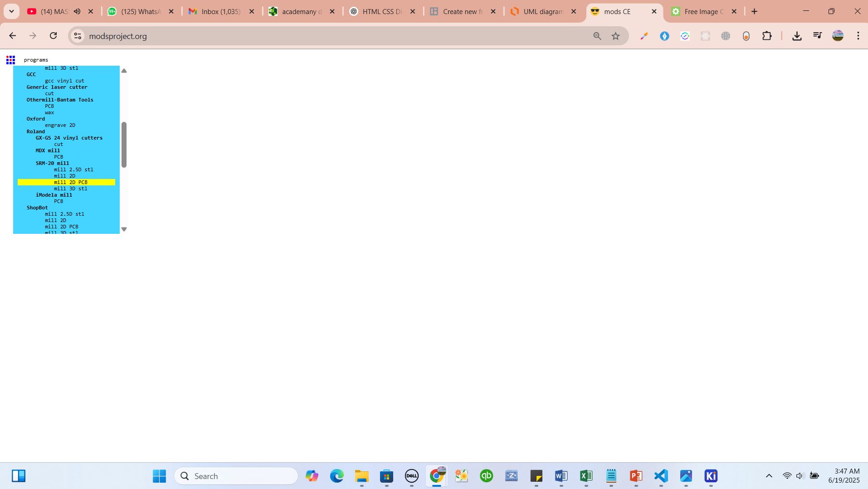Open Microsoft Edge from taskbar
This screenshot has width=868, height=489.
336,476
